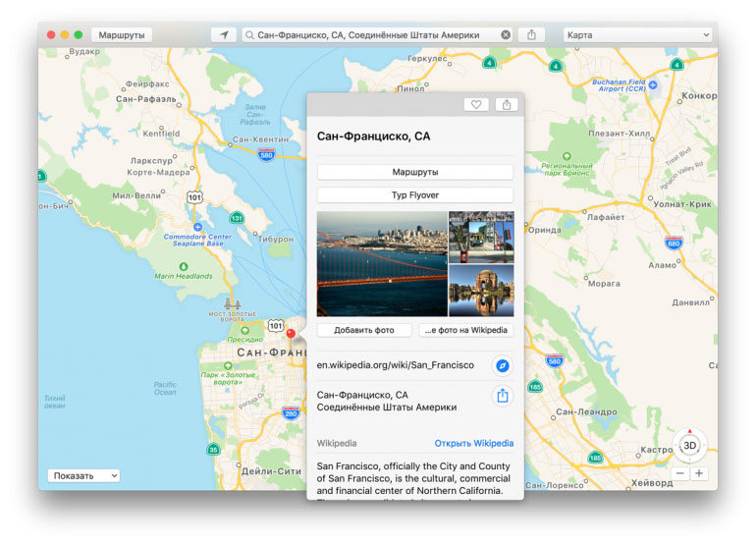Click the Interstate 680 shield near Аламо
Screen dimensions: 756x545
pos(674,243)
